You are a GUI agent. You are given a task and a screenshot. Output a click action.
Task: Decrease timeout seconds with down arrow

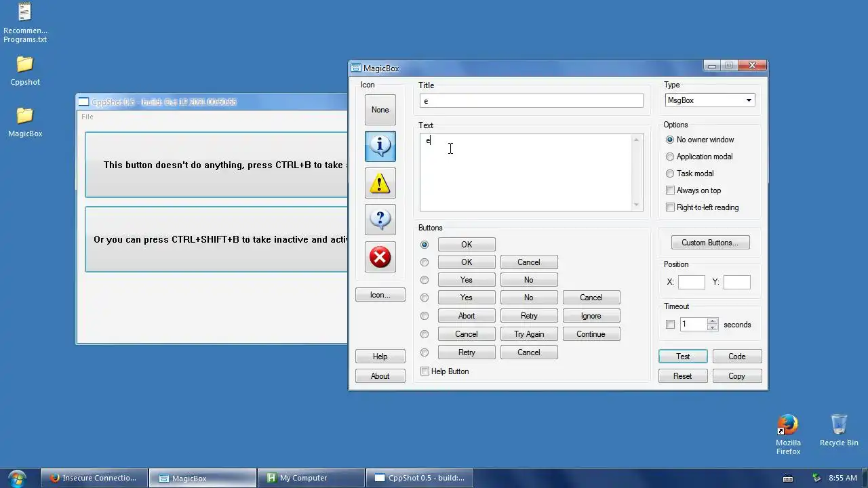712,328
